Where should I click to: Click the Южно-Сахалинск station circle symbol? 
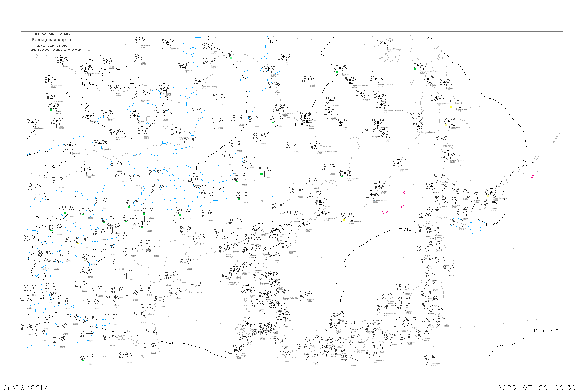448,155
